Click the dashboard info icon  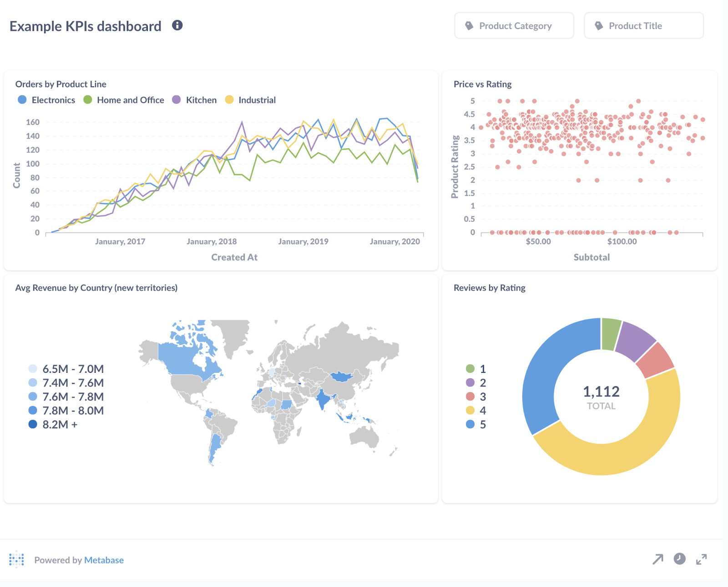tap(177, 25)
